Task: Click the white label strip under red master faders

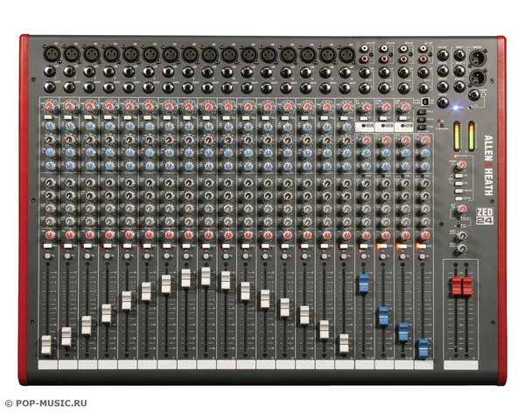Action: tap(461, 365)
